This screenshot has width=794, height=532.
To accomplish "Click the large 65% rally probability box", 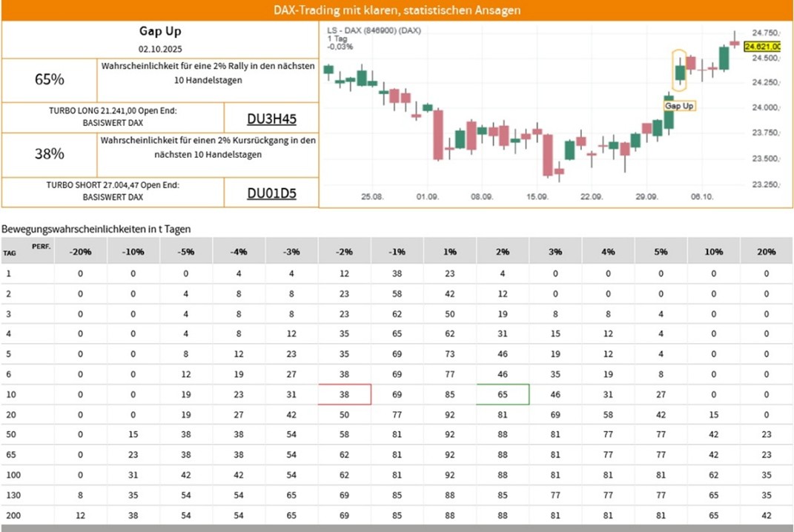I will 50,79.
